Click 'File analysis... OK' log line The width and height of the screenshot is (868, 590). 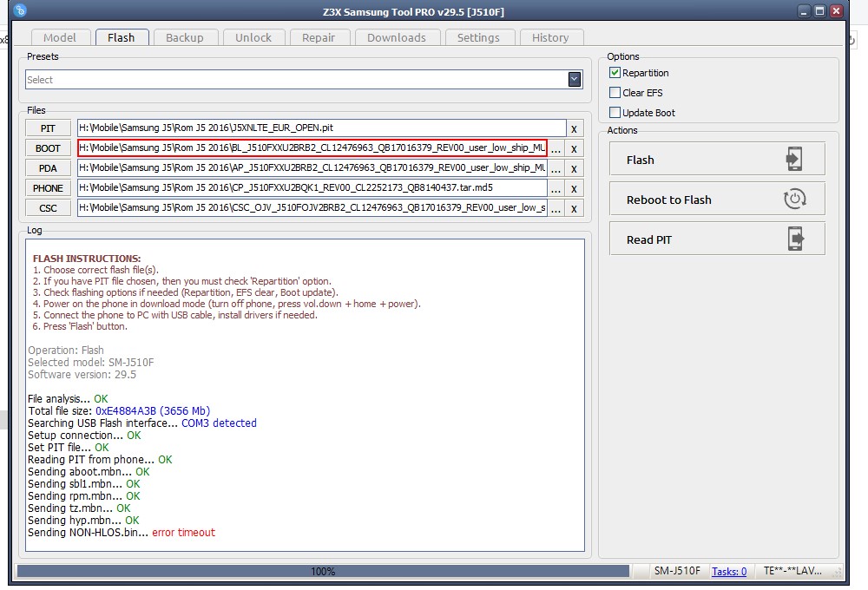click(x=68, y=398)
